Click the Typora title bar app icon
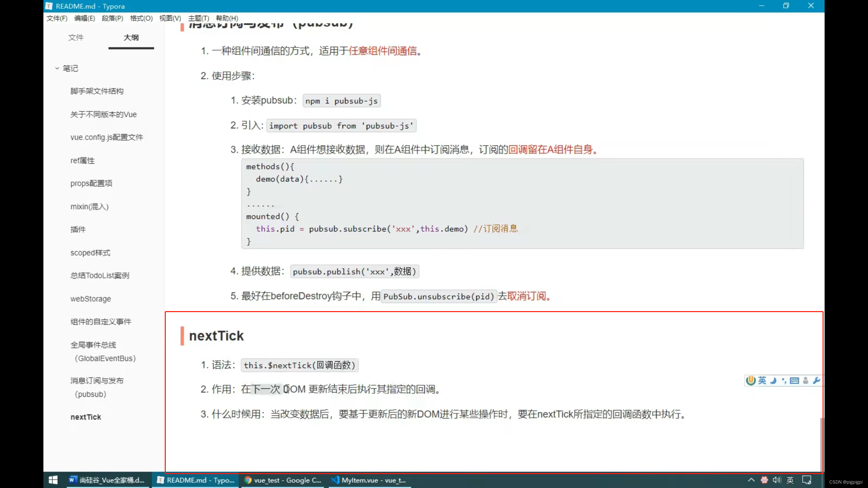This screenshot has height=488, width=868. [49, 6]
